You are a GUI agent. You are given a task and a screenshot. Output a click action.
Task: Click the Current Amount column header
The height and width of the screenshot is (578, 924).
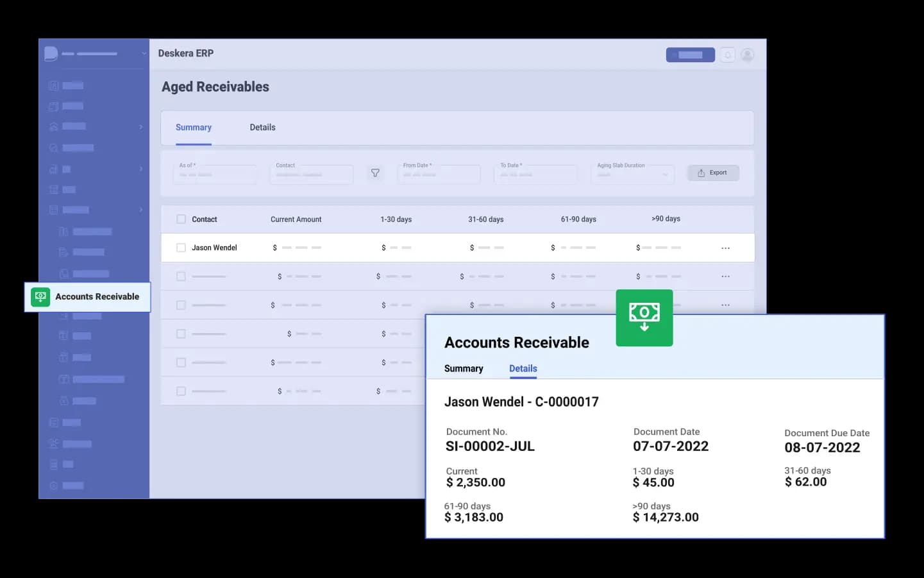296,219
